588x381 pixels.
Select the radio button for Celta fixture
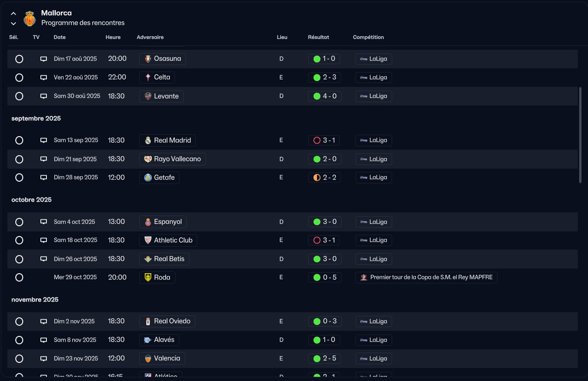click(19, 78)
